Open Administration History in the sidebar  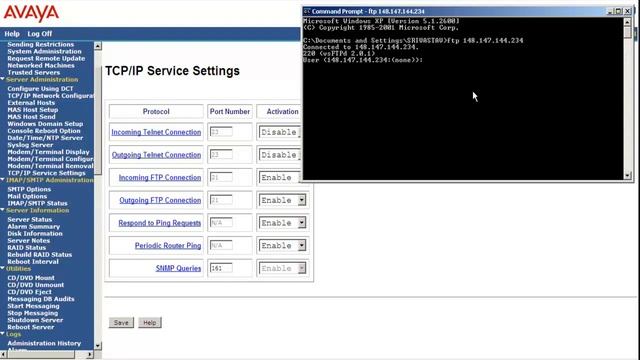point(44,343)
